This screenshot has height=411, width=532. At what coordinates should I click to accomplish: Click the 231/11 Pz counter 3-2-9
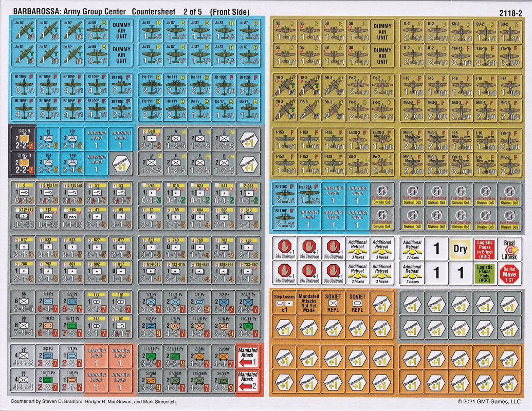pyautogui.click(x=176, y=357)
